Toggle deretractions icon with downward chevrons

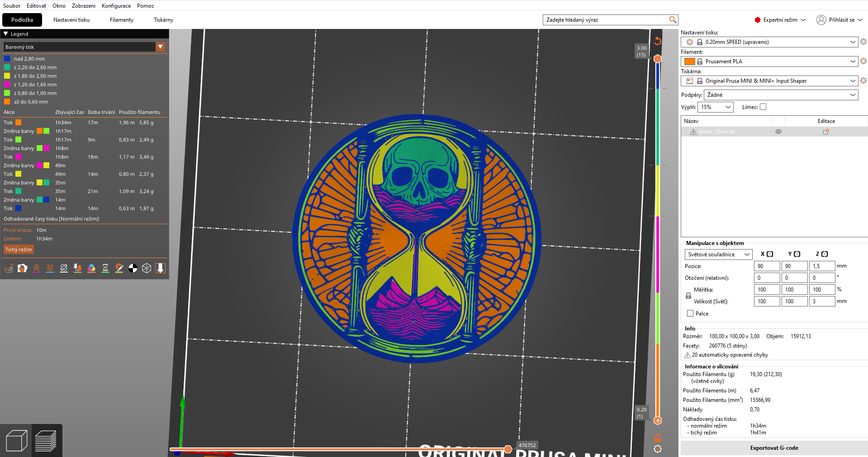(x=50, y=269)
